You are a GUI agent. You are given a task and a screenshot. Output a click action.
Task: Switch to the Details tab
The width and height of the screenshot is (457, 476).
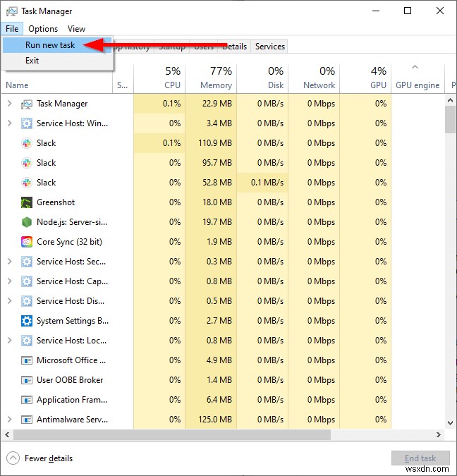pos(234,47)
